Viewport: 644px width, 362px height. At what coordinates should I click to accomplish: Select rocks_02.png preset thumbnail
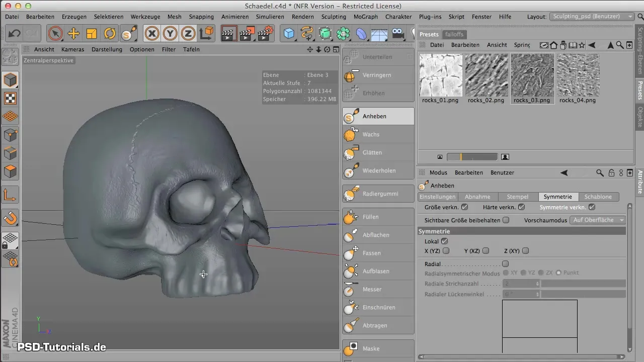486,75
